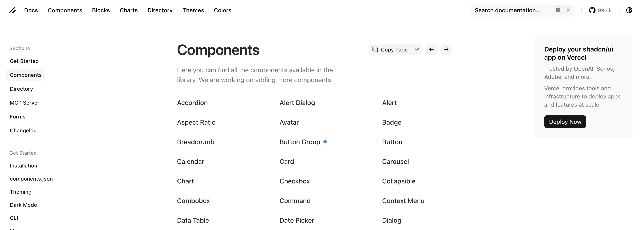Go to Dark Mode sidebar page

pos(23,205)
